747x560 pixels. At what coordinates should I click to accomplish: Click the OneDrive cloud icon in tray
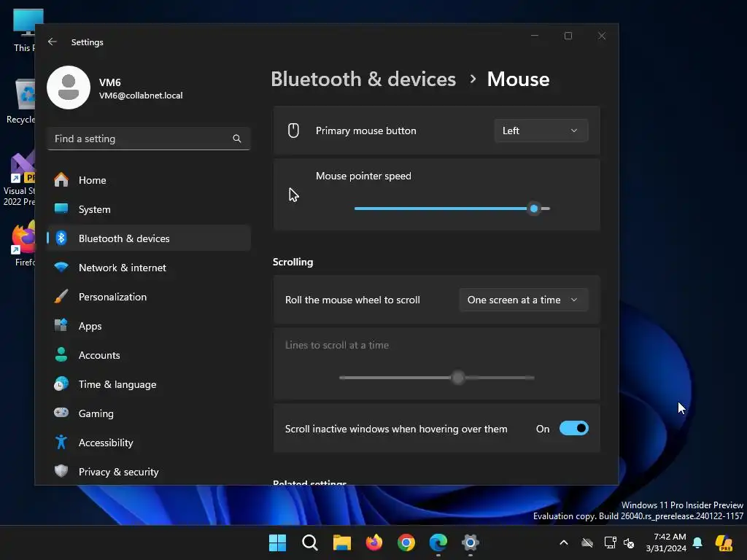[x=587, y=542]
